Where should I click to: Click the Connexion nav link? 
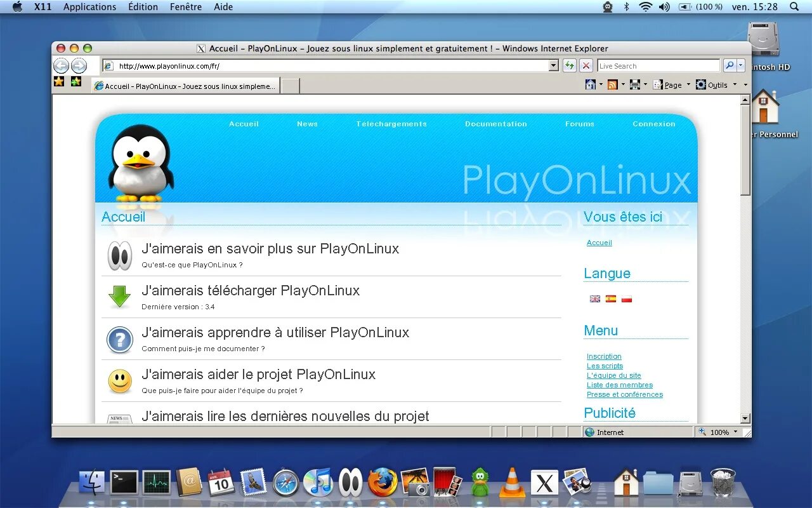click(654, 124)
